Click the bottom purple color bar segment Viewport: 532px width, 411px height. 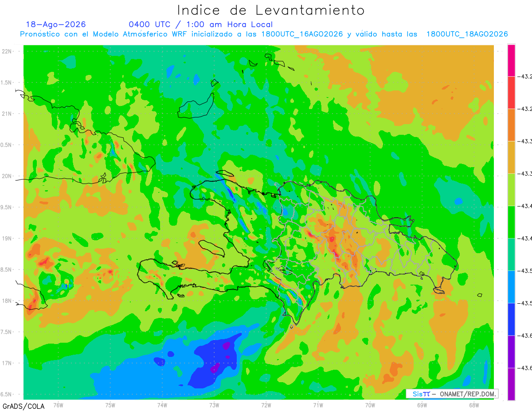[x=511, y=384]
